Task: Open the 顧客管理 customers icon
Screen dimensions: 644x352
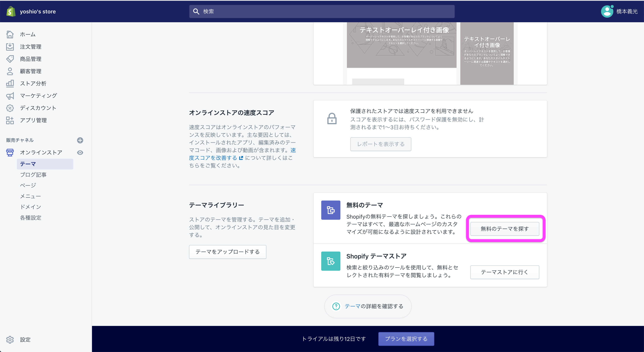Action: (x=10, y=71)
